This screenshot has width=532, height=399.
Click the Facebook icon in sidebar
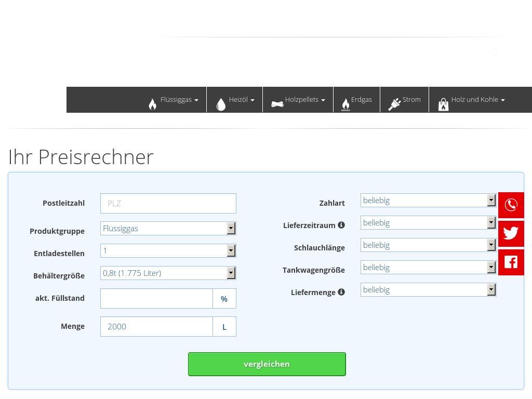pyautogui.click(x=511, y=262)
